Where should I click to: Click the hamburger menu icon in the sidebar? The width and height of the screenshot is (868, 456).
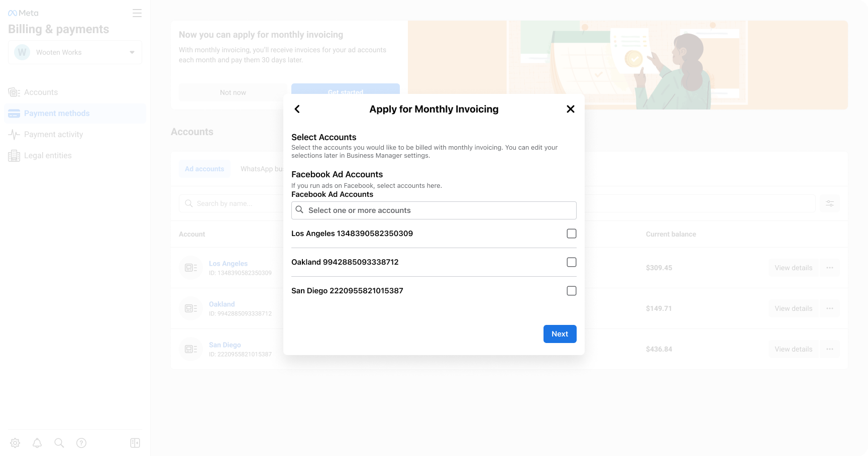(137, 13)
